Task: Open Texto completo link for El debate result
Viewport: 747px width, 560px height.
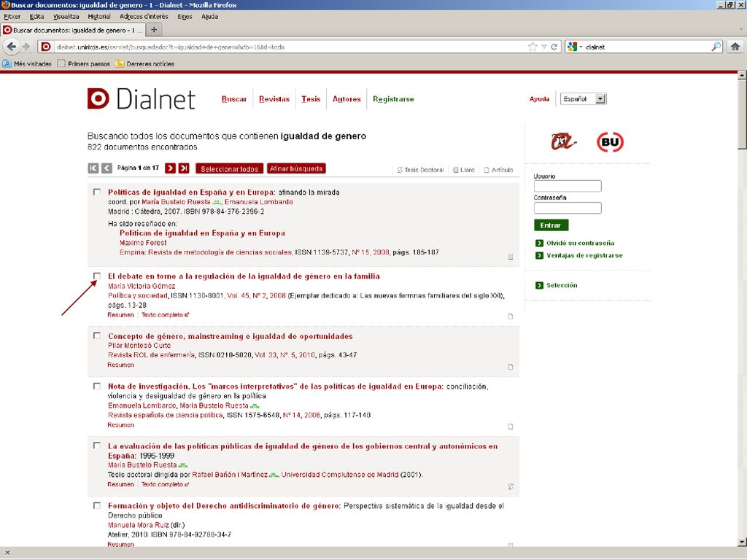Action: click(x=166, y=315)
